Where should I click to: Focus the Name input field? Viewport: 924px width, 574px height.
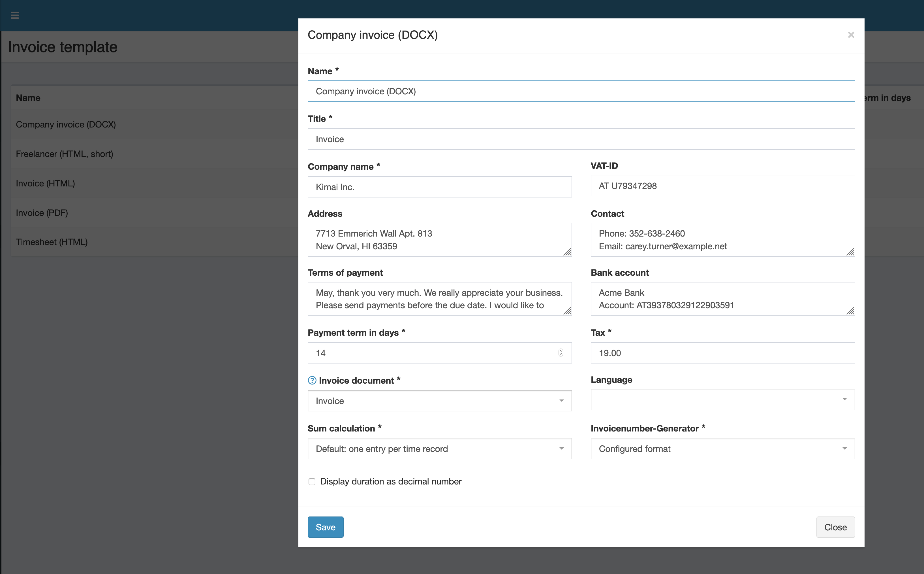click(x=581, y=91)
